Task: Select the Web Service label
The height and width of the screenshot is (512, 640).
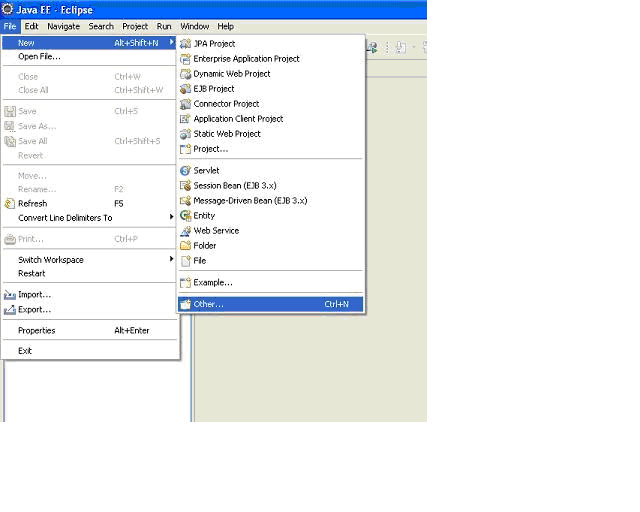Action: (216, 231)
